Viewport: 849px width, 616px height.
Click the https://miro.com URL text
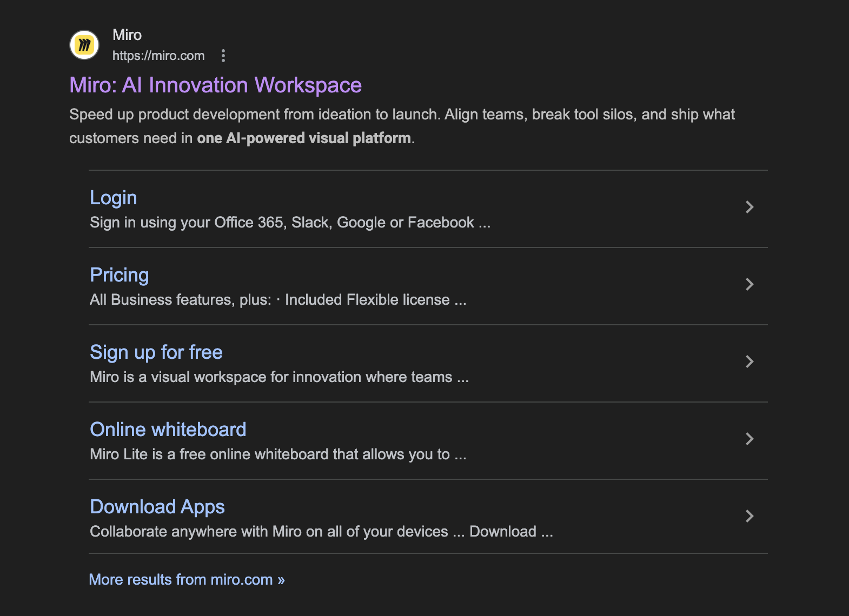click(x=158, y=56)
